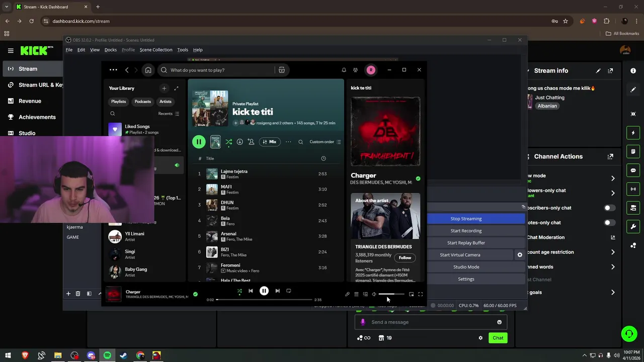Open OBS virtual camera settings gear
This screenshot has height=362, width=644.
[520, 255]
